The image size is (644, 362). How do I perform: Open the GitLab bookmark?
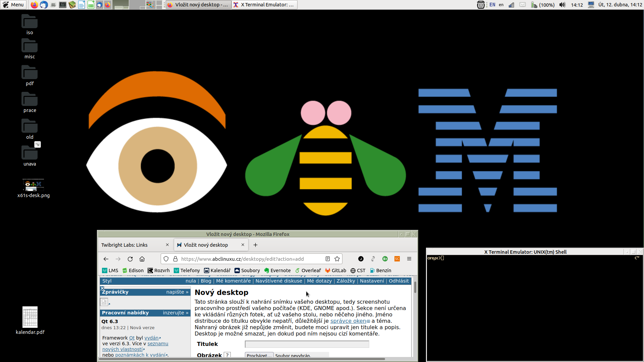[335, 270]
